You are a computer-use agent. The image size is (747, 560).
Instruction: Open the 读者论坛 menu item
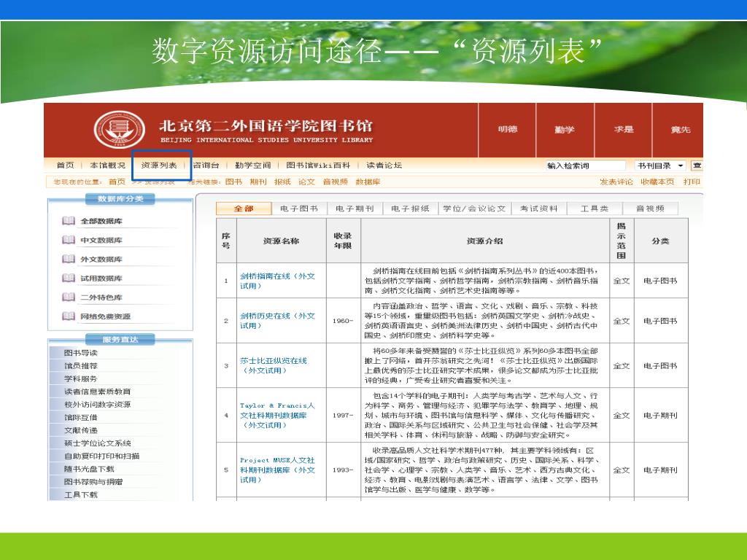(384, 166)
